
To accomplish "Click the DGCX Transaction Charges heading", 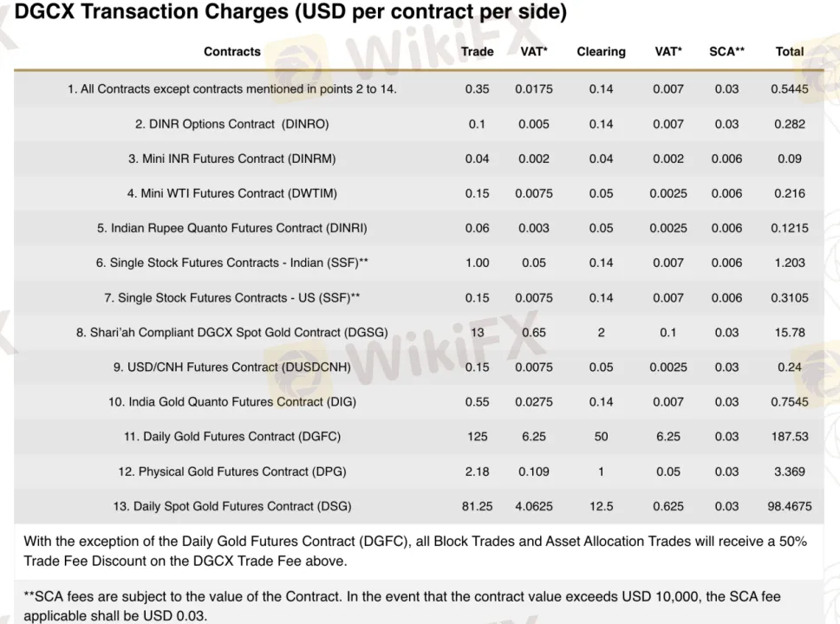I will (x=290, y=11).
